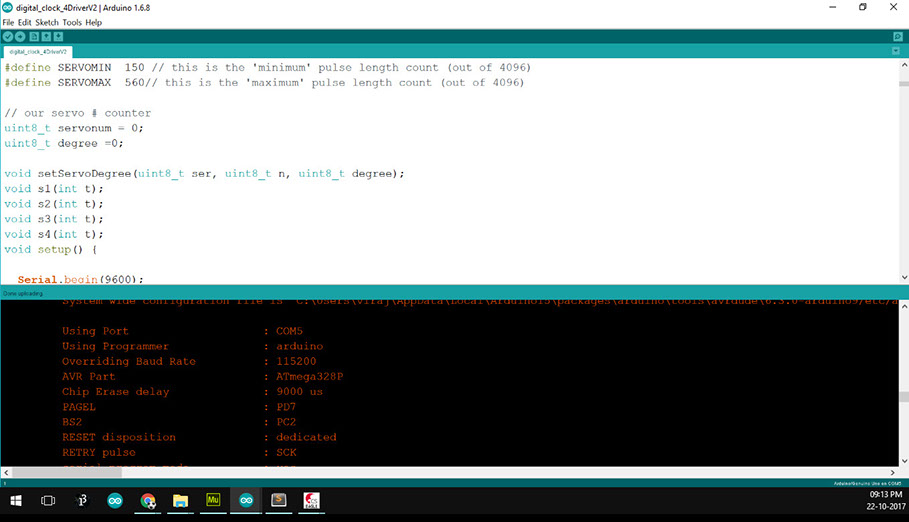Click the Upload arrow button

coord(20,37)
